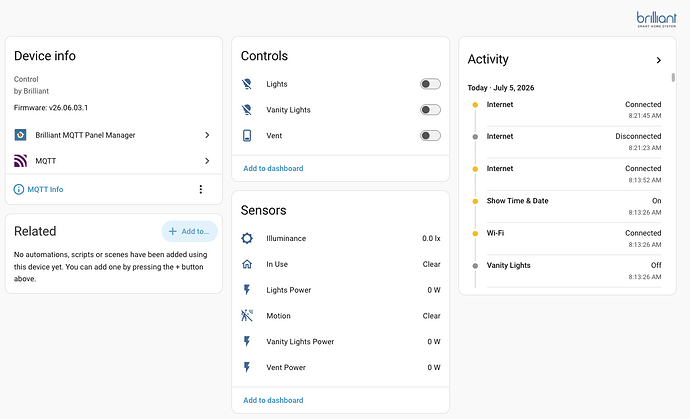Open the MQTT Info link

[38, 189]
